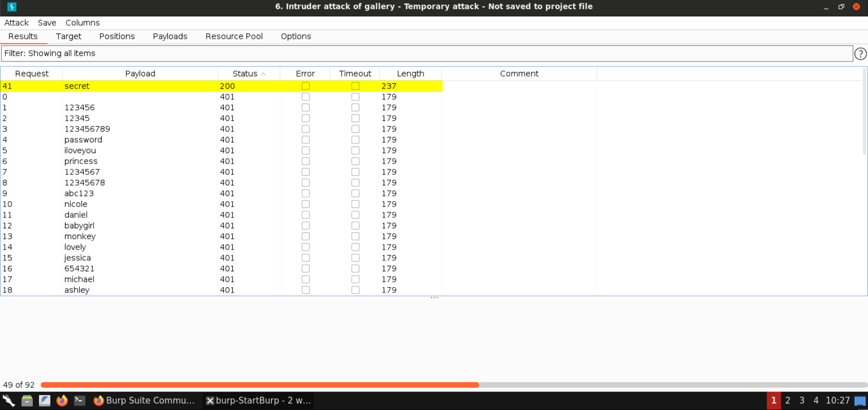Toggle Error checkbox for the secret payload row
868x410 pixels.
coord(306,86)
